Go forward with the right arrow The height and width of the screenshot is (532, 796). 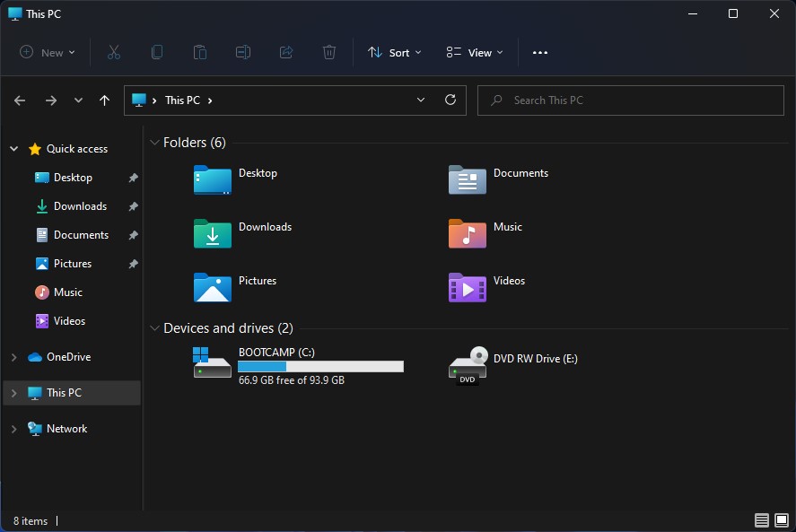[x=51, y=100]
